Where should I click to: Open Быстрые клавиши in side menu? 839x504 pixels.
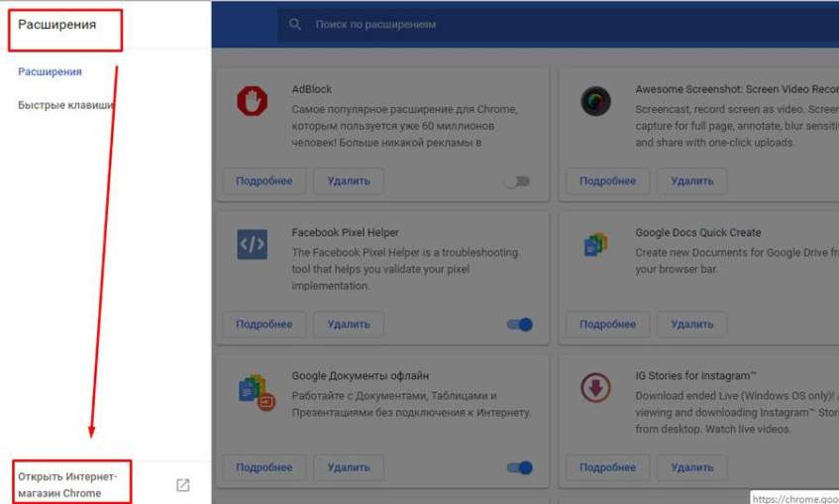click(x=65, y=105)
